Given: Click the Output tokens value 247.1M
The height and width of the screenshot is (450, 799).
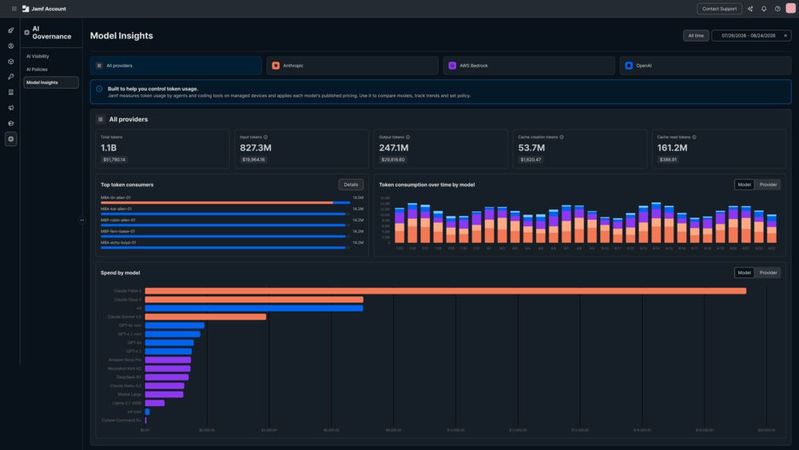Looking at the screenshot, I should tap(393, 148).
